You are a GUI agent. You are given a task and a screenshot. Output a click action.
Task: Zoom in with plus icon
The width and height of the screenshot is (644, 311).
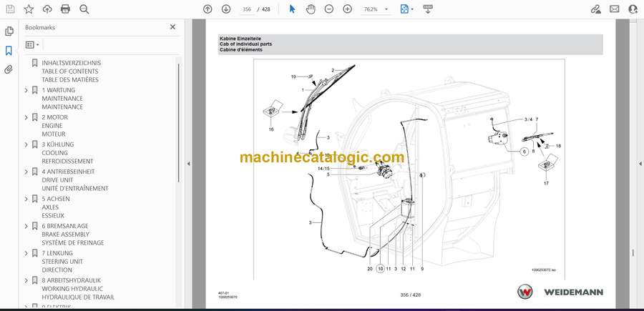coord(348,9)
